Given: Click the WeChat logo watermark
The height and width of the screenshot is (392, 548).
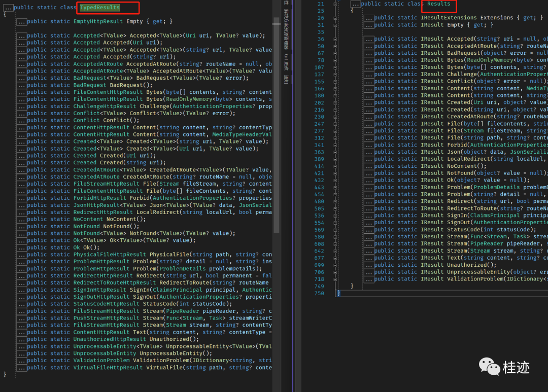Looking at the screenshot, I should 489,367.
